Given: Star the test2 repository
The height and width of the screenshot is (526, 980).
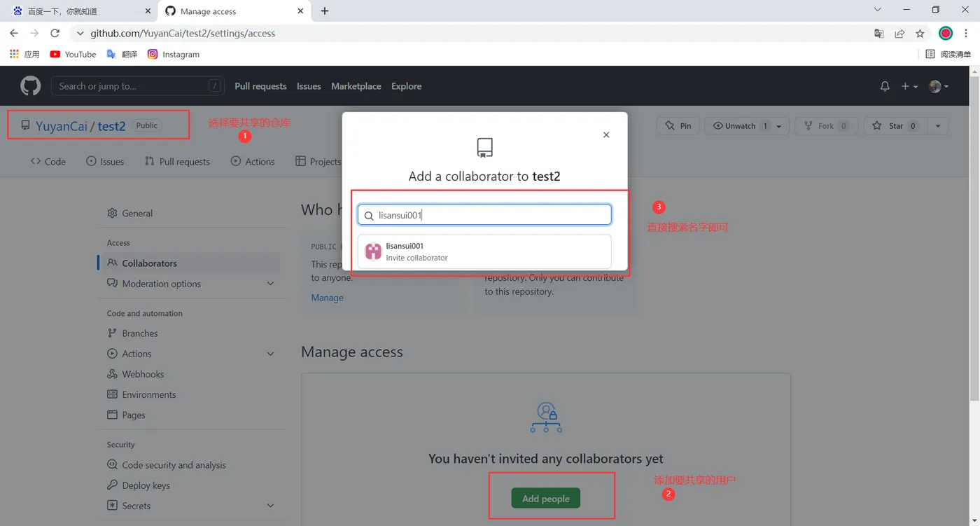Looking at the screenshot, I should coord(895,126).
